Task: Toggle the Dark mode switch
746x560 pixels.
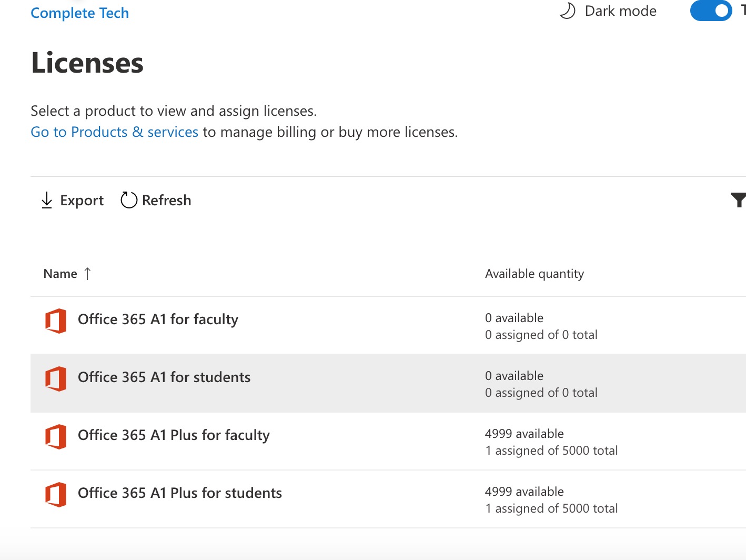Action: (x=711, y=11)
